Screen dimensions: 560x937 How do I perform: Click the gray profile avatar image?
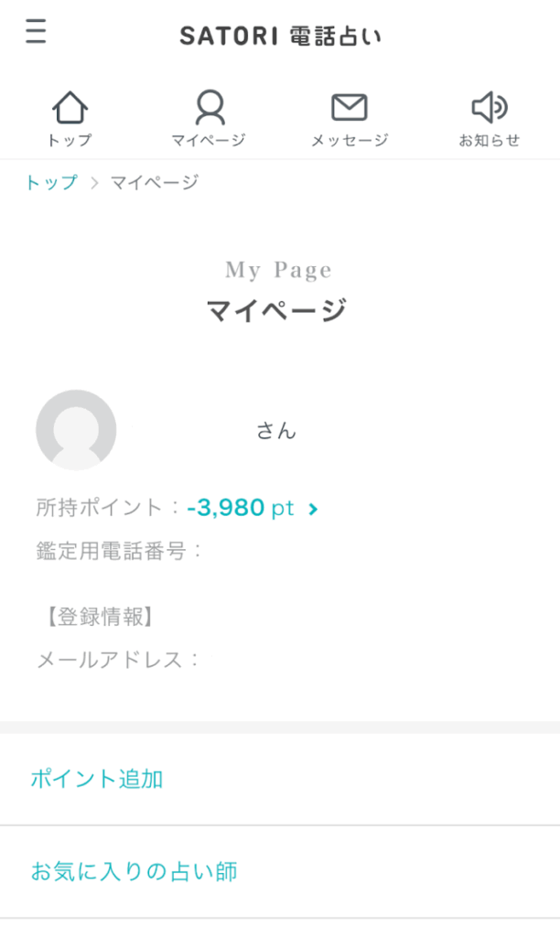[76, 430]
